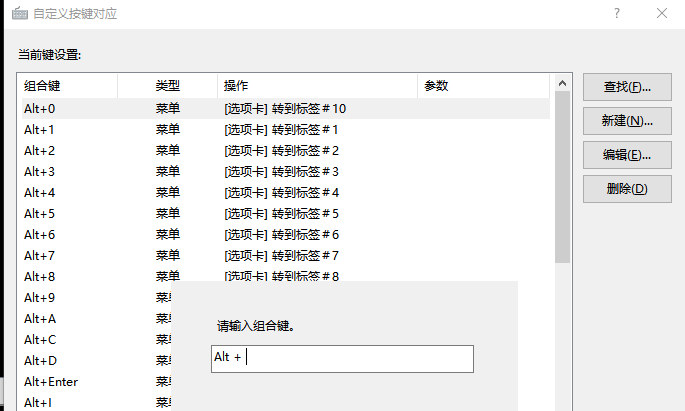This screenshot has width=685, height=411.
Task: Click the scrollbar up arrow
Action: coord(562,82)
